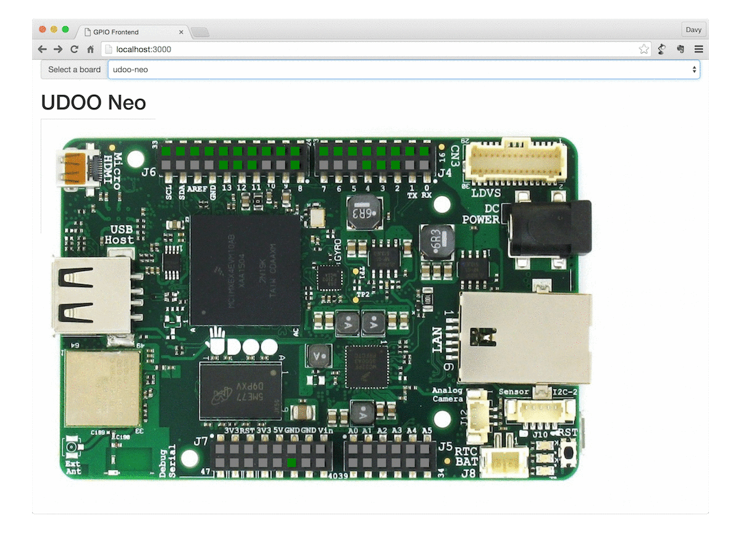Toggle the lower gray J4 pin above 6

[x=338, y=165]
